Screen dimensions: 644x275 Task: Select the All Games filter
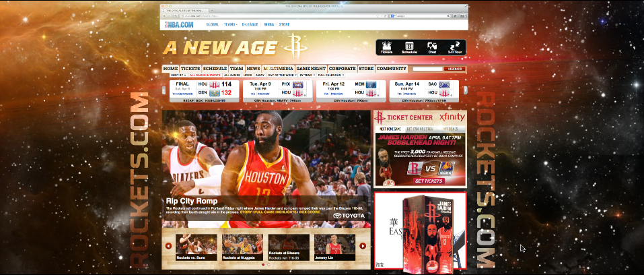(232, 75)
